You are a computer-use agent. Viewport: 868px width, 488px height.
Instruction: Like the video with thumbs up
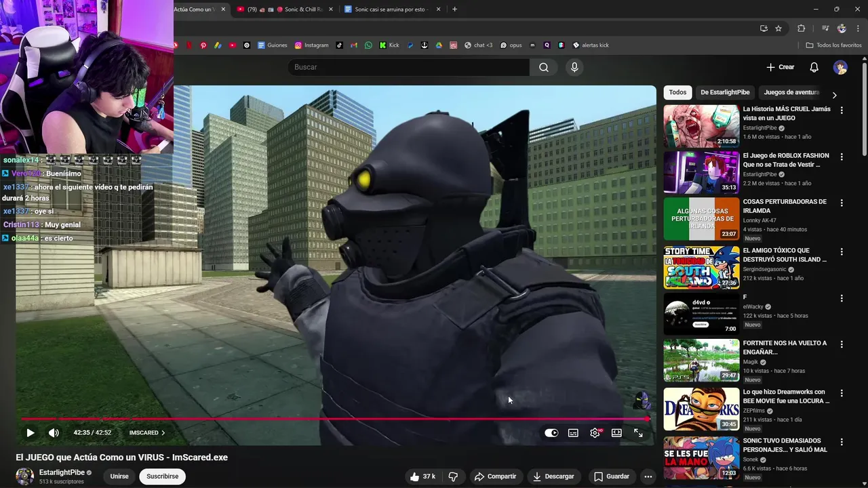pyautogui.click(x=422, y=476)
